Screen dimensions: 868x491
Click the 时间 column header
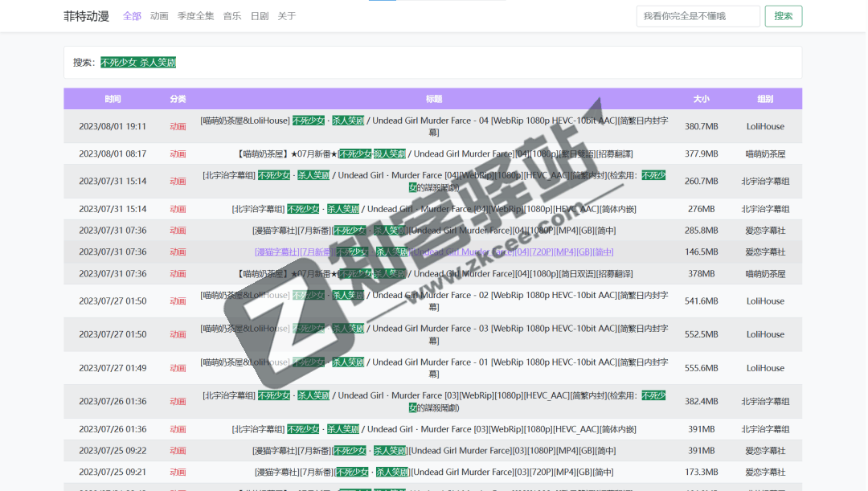coord(113,99)
